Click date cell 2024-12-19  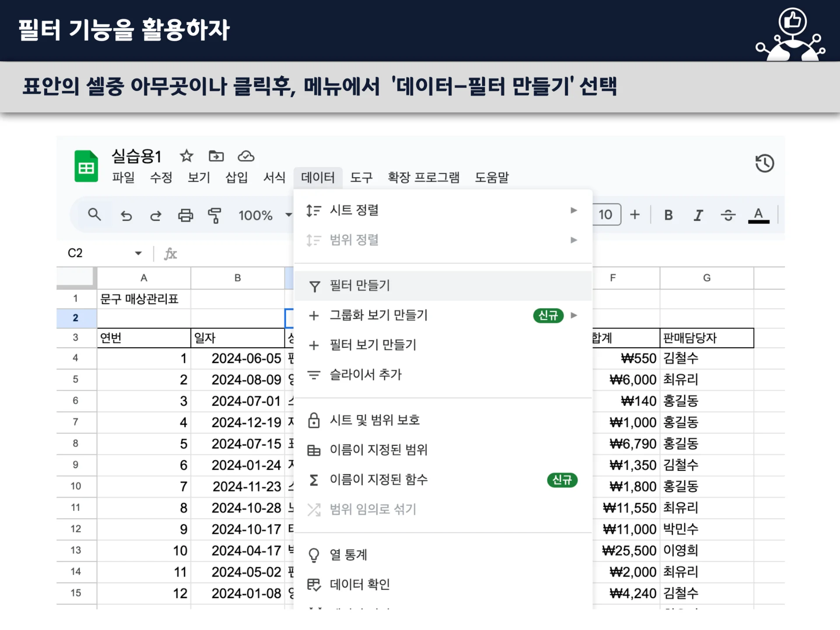pos(238,422)
